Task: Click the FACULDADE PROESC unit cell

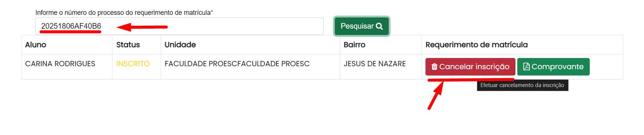Action: (x=237, y=64)
